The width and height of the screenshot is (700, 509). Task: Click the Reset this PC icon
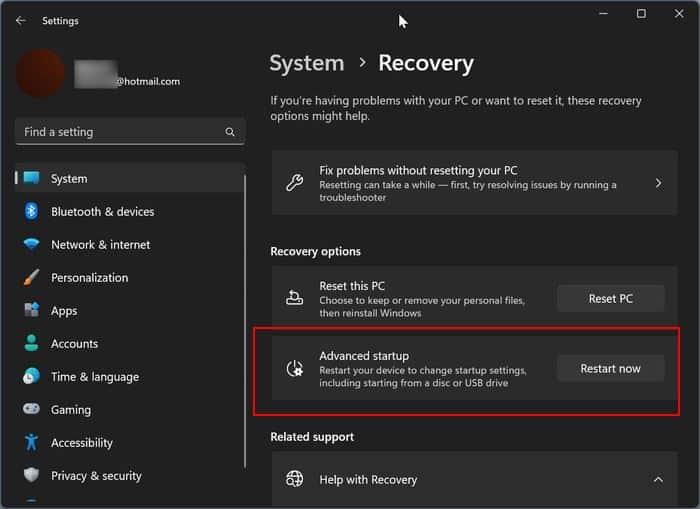coord(294,297)
